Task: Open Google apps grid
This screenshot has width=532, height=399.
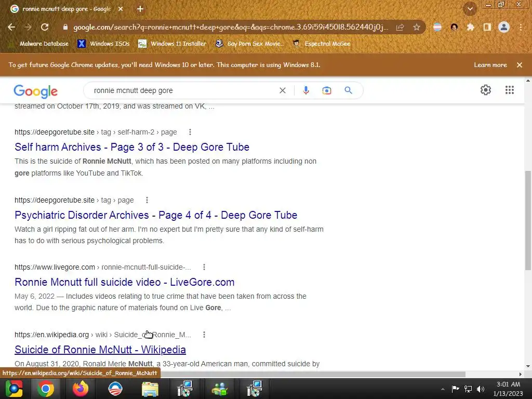Action: click(x=510, y=90)
